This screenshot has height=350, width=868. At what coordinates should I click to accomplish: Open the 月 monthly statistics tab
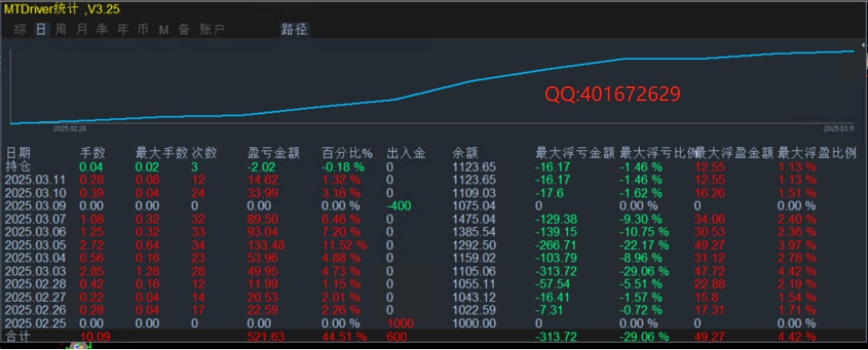pyautogui.click(x=82, y=29)
